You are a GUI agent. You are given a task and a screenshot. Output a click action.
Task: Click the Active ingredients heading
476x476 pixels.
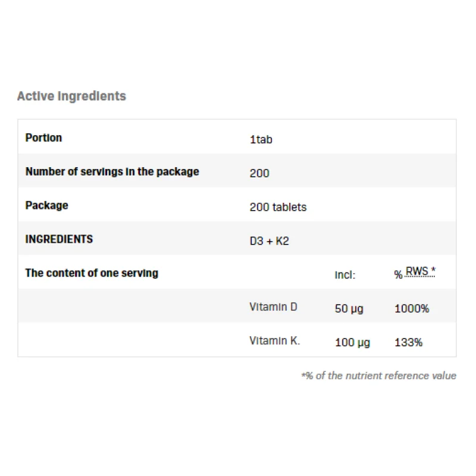point(71,96)
